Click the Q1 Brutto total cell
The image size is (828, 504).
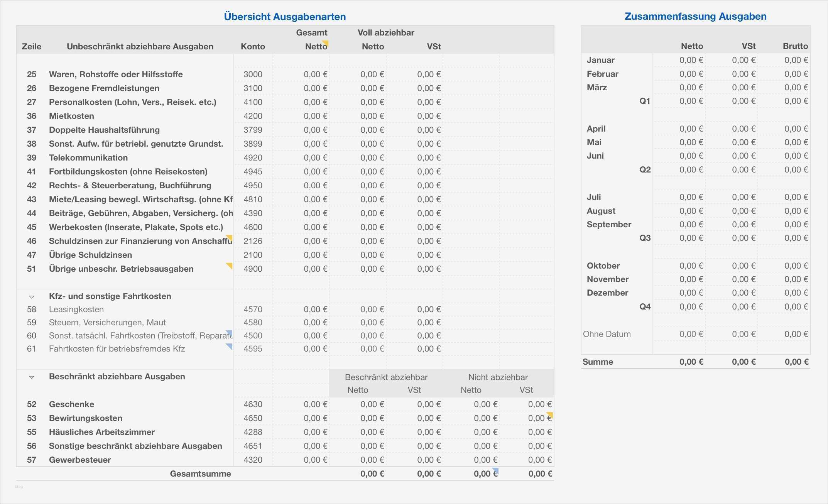796,101
